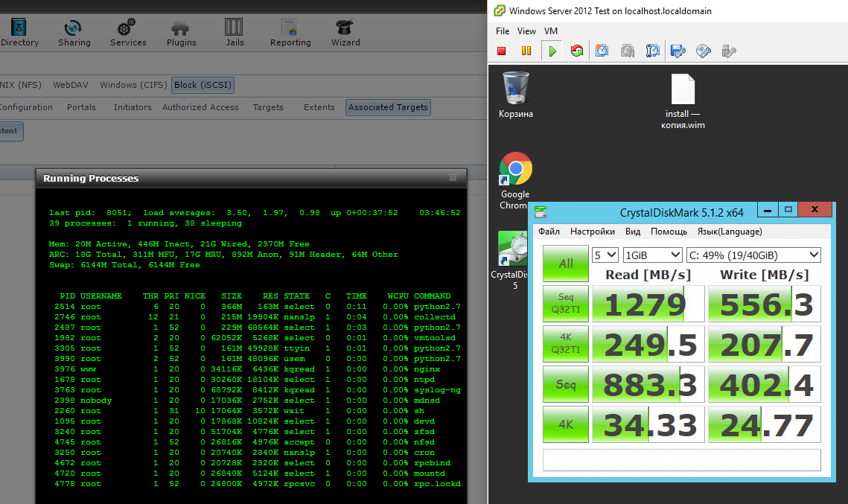Open the Directory icon in FreeNAS toolbar
This screenshot has height=504, width=848.
pos(19,33)
